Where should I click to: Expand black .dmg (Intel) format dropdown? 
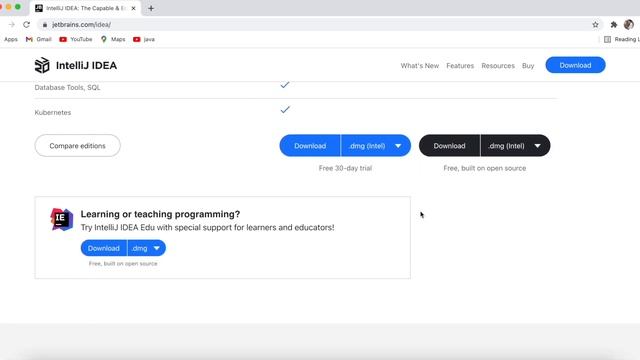[516, 146]
